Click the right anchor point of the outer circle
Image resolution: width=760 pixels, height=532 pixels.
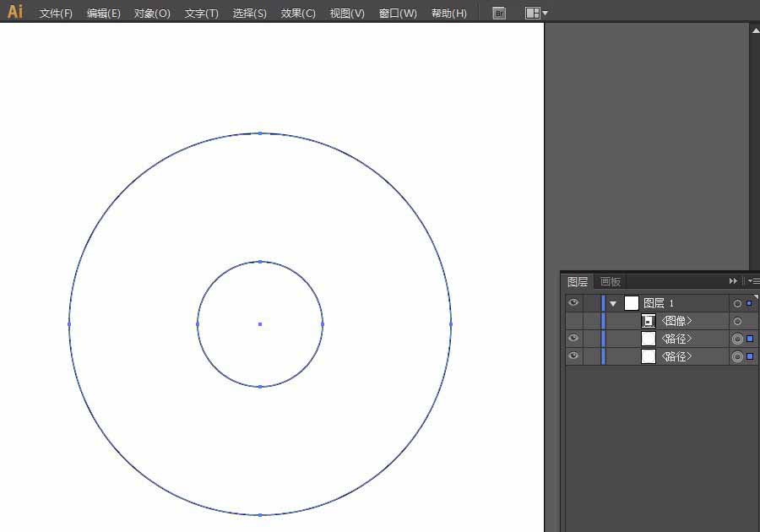451,324
